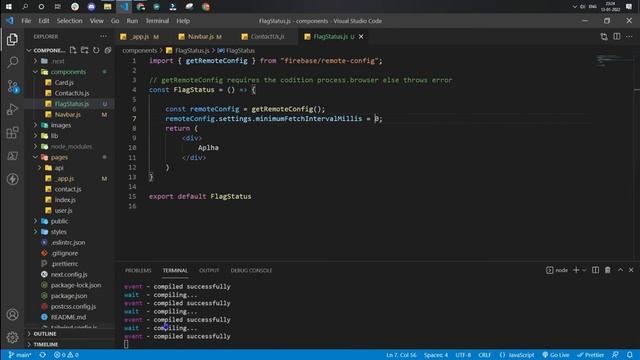Click the editor minimap
The width and height of the screenshot is (640, 360).
[x=612, y=61]
